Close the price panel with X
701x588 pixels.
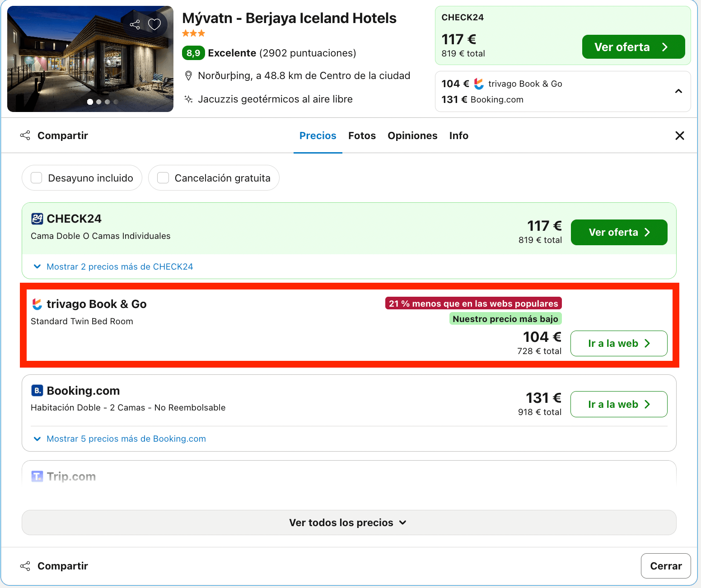point(679,135)
